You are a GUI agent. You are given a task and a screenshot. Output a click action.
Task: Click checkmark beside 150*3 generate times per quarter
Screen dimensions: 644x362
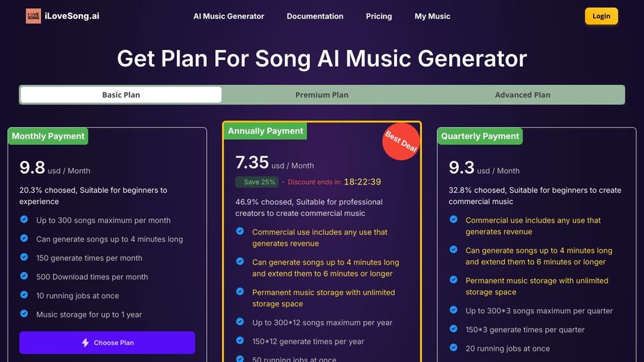coord(453,329)
